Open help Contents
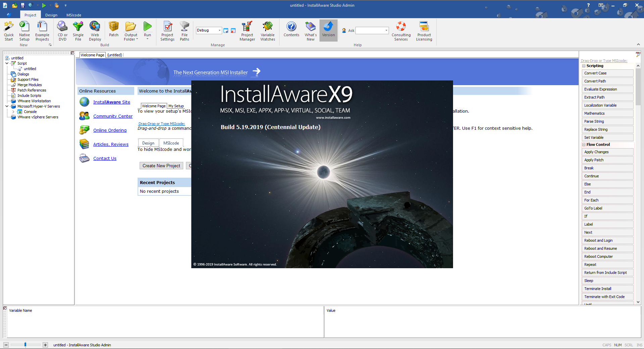 tap(291, 29)
